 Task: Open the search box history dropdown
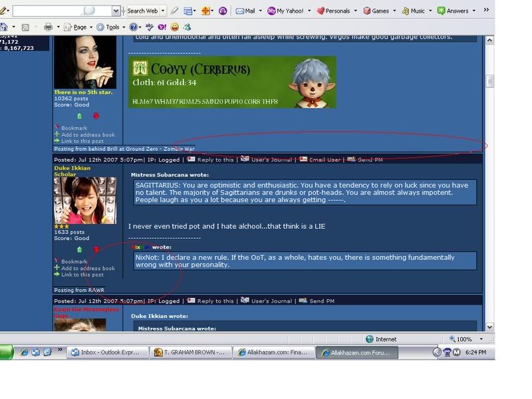[x=116, y=11]
